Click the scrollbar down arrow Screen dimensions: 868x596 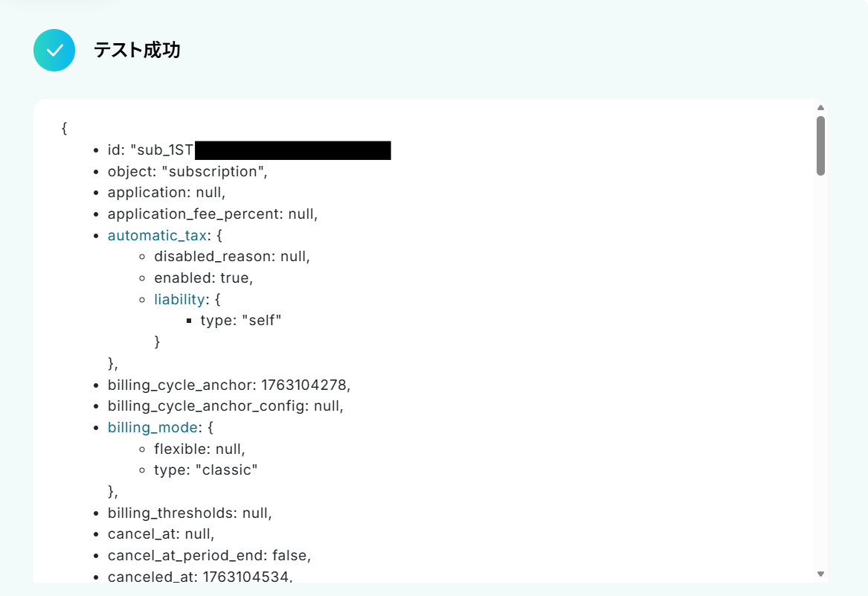point(820,574)
